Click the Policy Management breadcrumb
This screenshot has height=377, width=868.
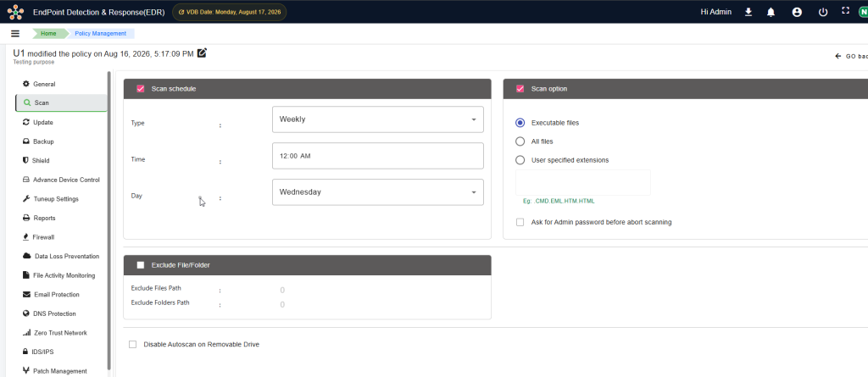click(x=100, y=33)
